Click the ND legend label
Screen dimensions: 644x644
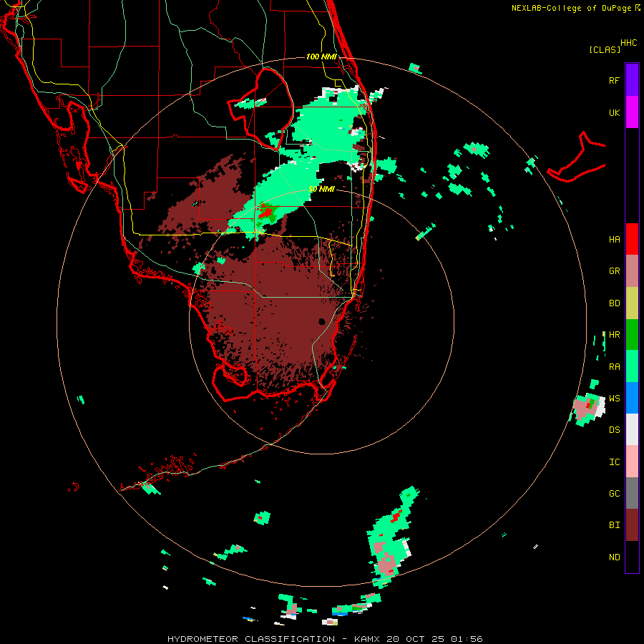pyautogui.click(x=614, y=557)
